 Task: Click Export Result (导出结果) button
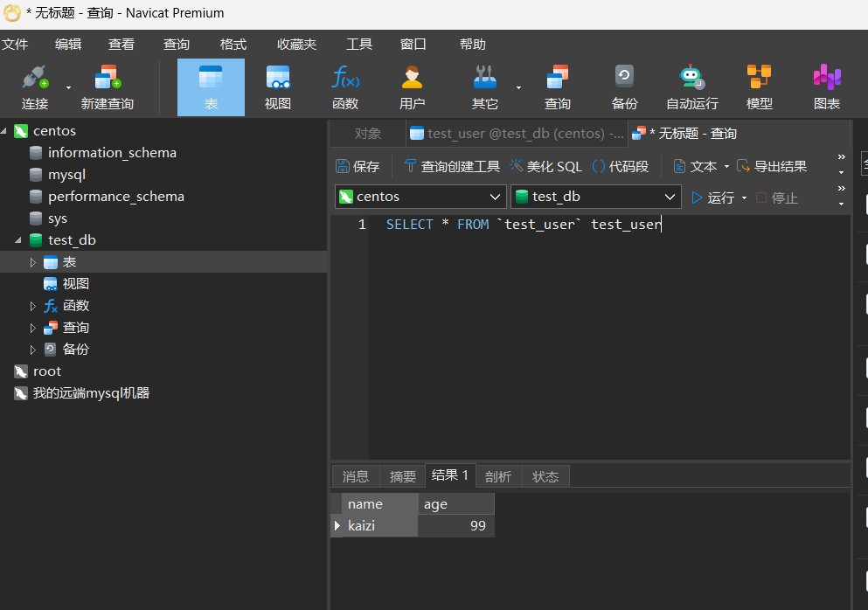pos(772,167)
